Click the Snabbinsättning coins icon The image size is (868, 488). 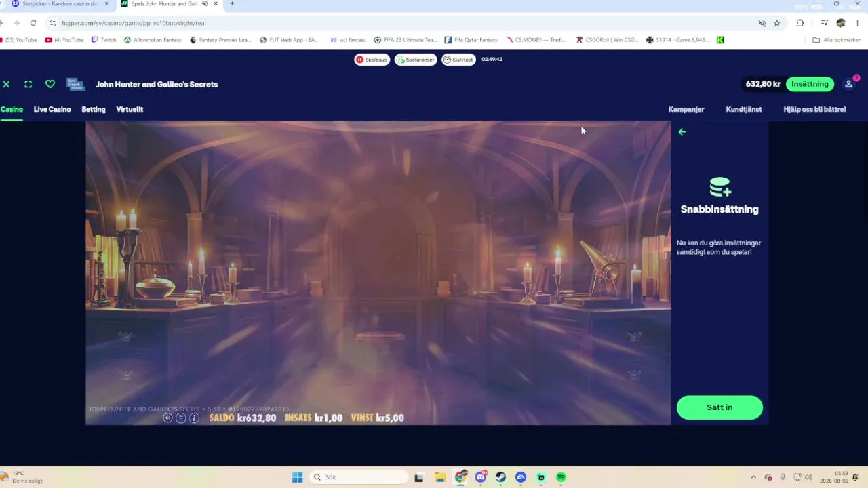click(719, 186)
